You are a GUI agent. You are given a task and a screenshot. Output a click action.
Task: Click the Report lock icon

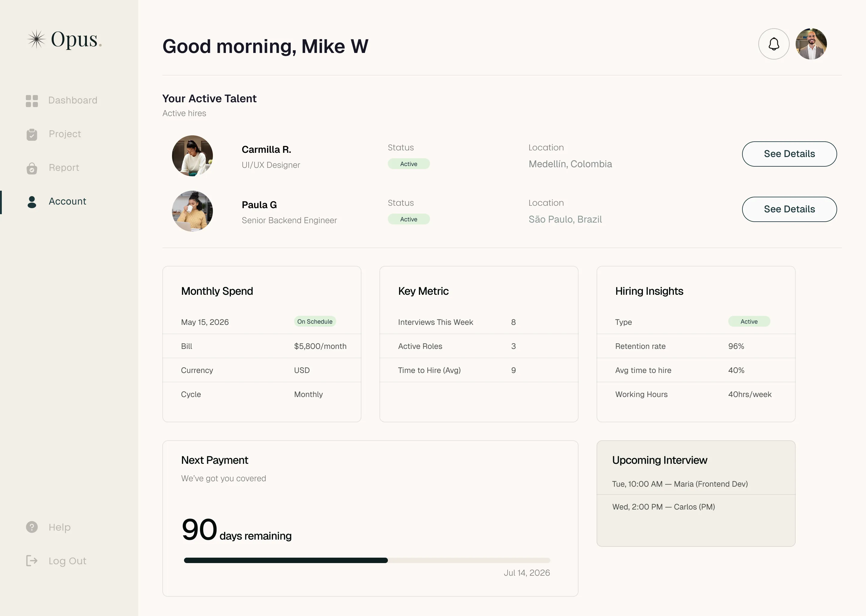coord(32,168)
